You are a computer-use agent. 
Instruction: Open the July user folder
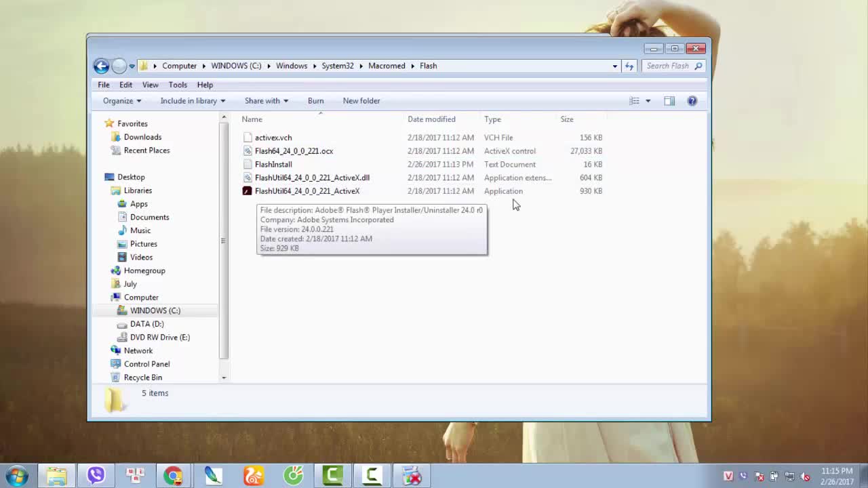(130, 284)
